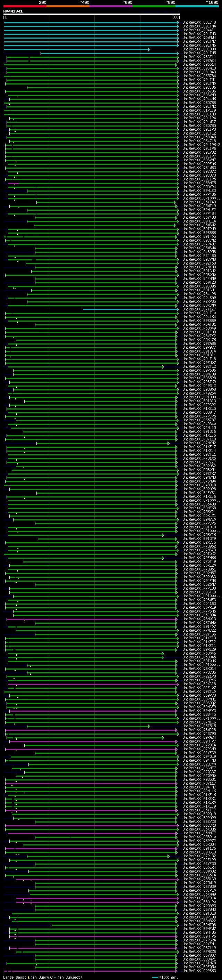Image resolution: width=222 pixels, height=980 pixels.
Task: Click the label UniRef100_B8ALP0
Action: tap(199, 902)
